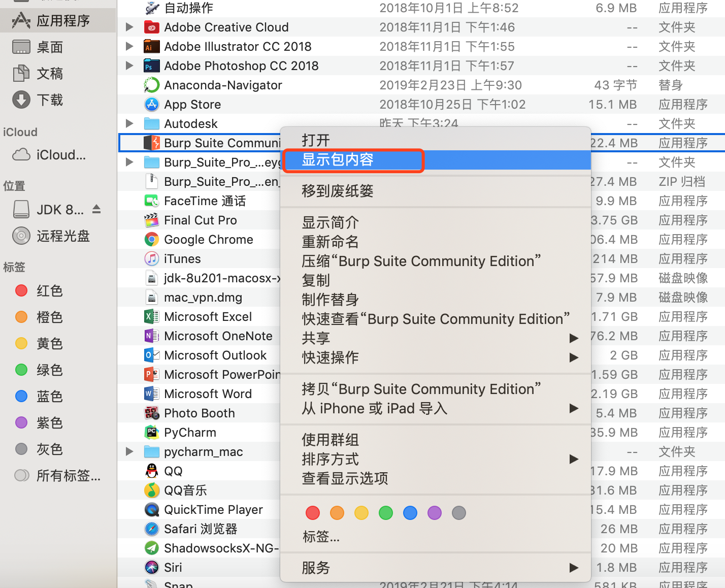The height and width of the screenshot is (588, 725).
Task: Click the Adobe Photoshop CC 2018 icon
Action: 151,66
